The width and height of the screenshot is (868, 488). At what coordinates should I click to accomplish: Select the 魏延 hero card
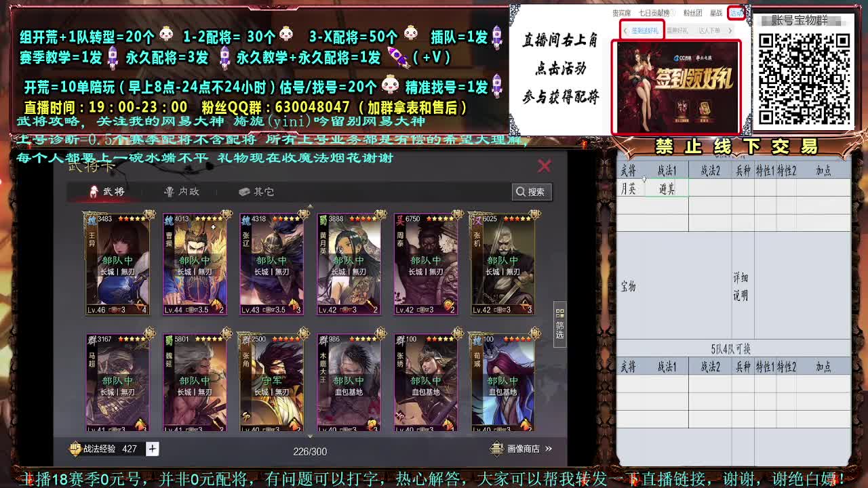pyautogui.click(x=195, y=382)
